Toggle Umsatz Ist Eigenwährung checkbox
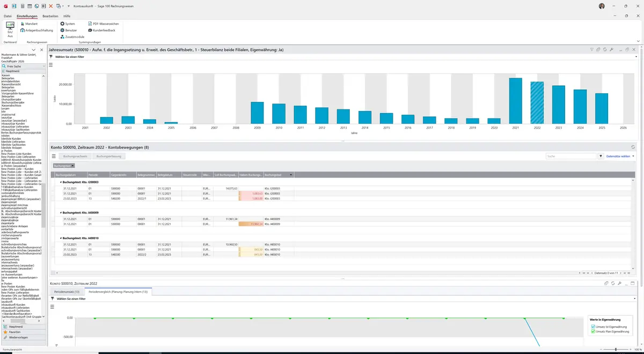This screenshot has width=644, height=354. tap(593, 327)
